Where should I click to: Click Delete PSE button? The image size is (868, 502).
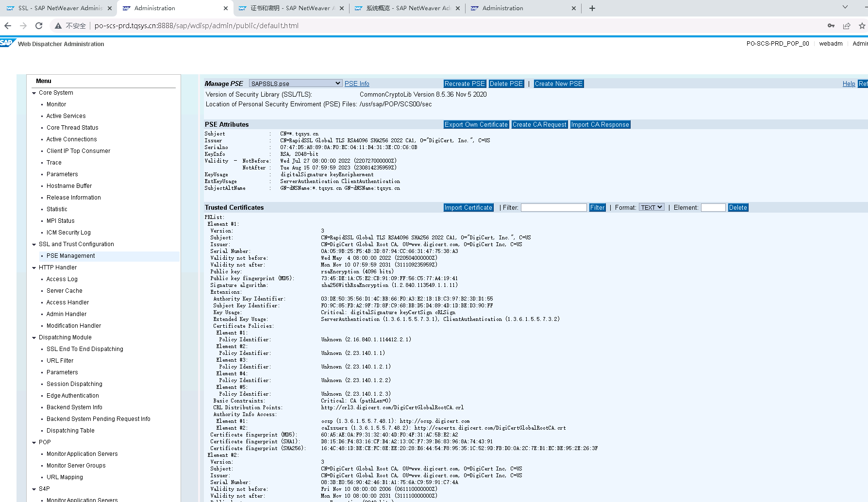point(506,84)
